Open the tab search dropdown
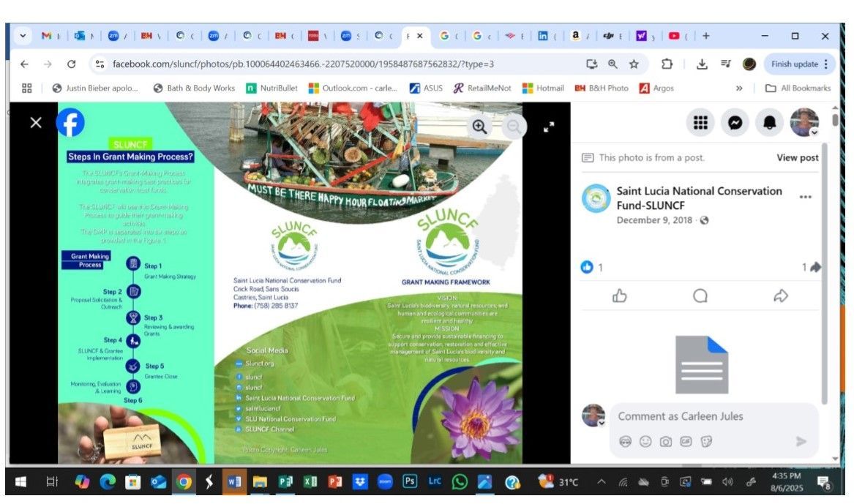854x504 pixels. [x=23, y=36]
